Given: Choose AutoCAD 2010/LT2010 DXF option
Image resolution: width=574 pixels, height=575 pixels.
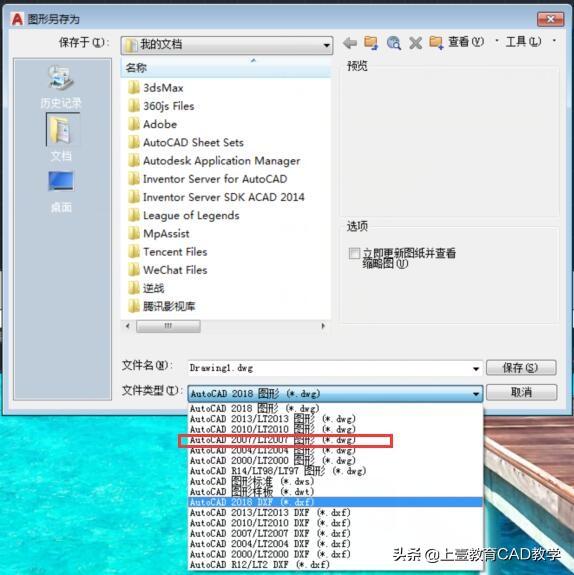Looking at the screenshot, I should [x=335, y=523].
